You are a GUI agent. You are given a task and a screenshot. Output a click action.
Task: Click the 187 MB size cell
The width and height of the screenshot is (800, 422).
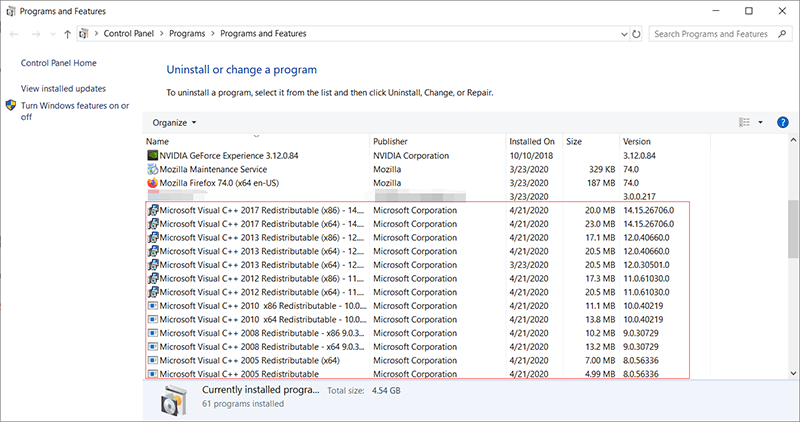[x=601, y=183]
